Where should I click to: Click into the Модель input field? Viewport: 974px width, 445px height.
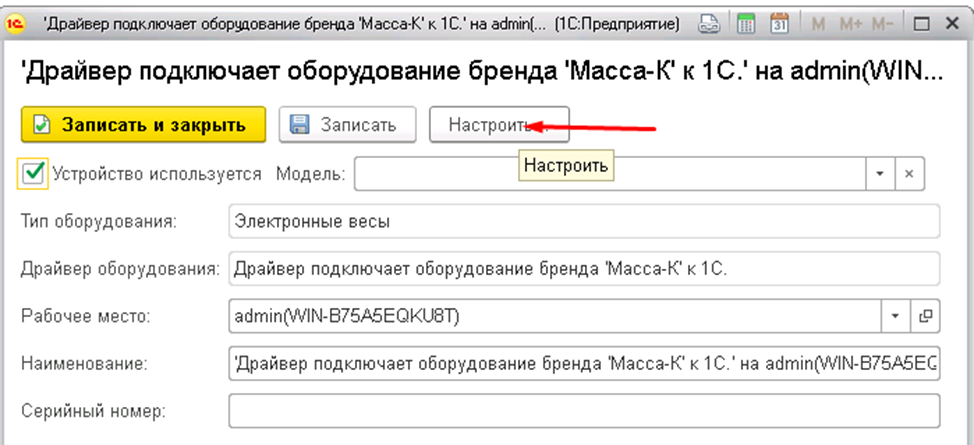point(610,174)
